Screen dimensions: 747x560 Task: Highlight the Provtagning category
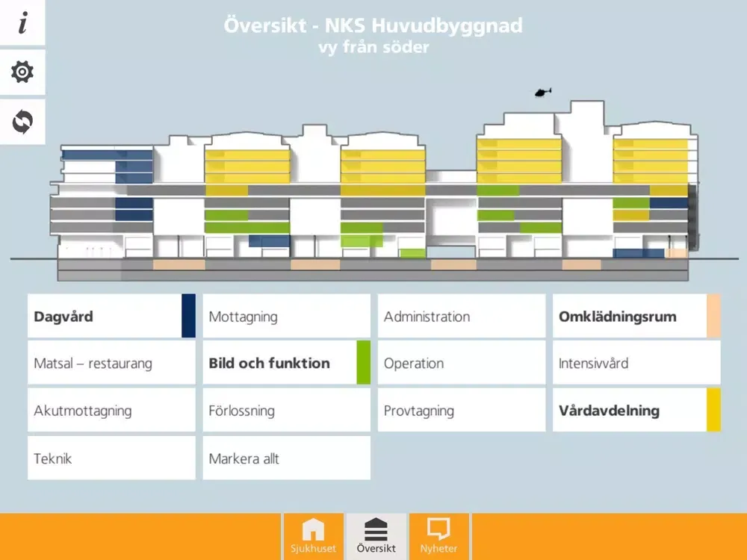point(461,410)
